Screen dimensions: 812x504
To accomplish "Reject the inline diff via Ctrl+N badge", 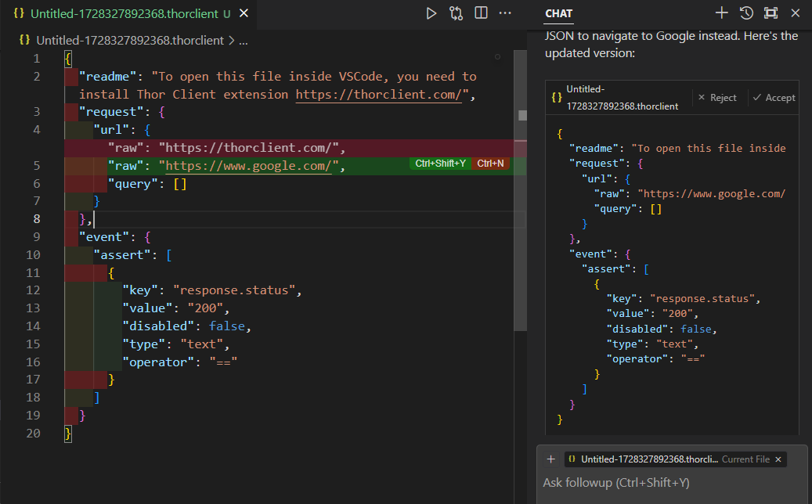I will click(x=490, y=164).
